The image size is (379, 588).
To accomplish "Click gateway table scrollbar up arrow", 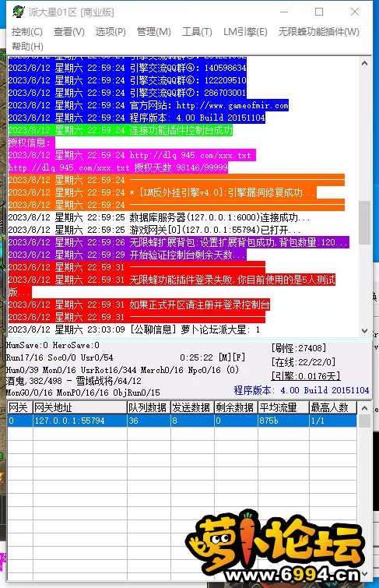I will click(x=364, y=408).
